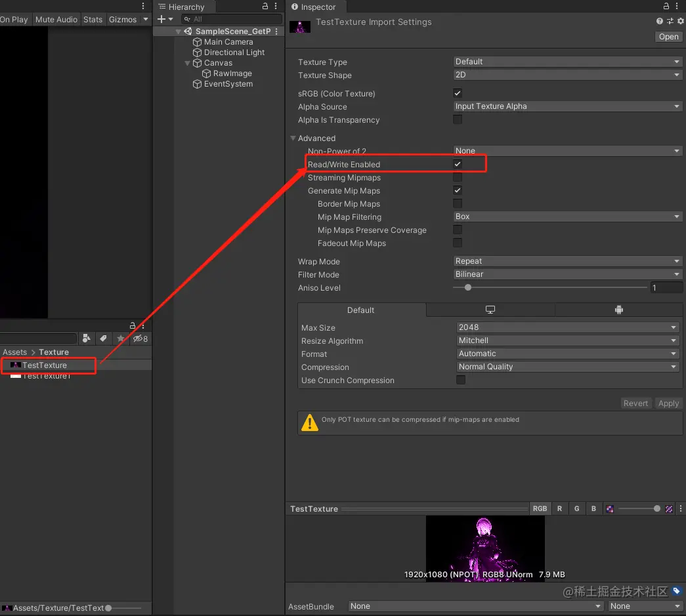The height and width of the screenshot is (616, 686).
Task: Select the favorites star filter icon
Action: (120, 339)
